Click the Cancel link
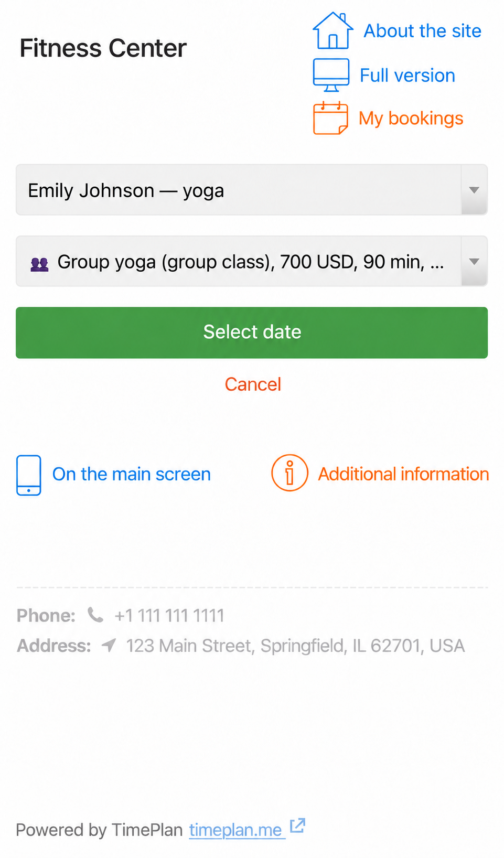Viewport: 504px width, 858px height. pos(253,384)
